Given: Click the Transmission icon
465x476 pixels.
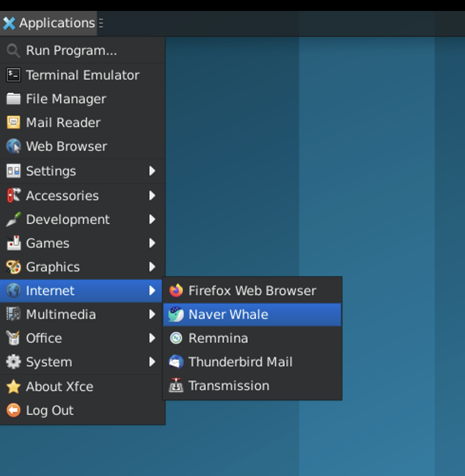Looking at the screenshot, I should coord(176,386).
